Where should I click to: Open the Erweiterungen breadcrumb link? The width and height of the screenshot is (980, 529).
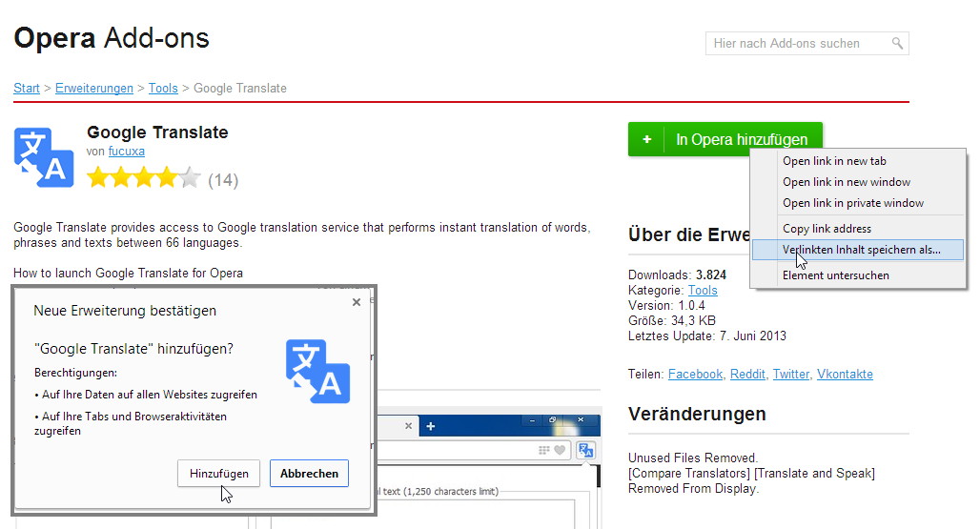[94, 88]
